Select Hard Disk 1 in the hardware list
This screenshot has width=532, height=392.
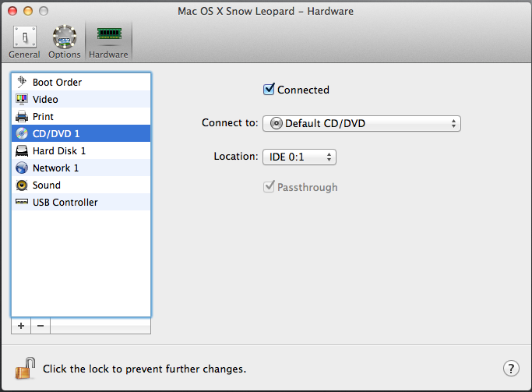pyautogui.click(x=81, y=150)
